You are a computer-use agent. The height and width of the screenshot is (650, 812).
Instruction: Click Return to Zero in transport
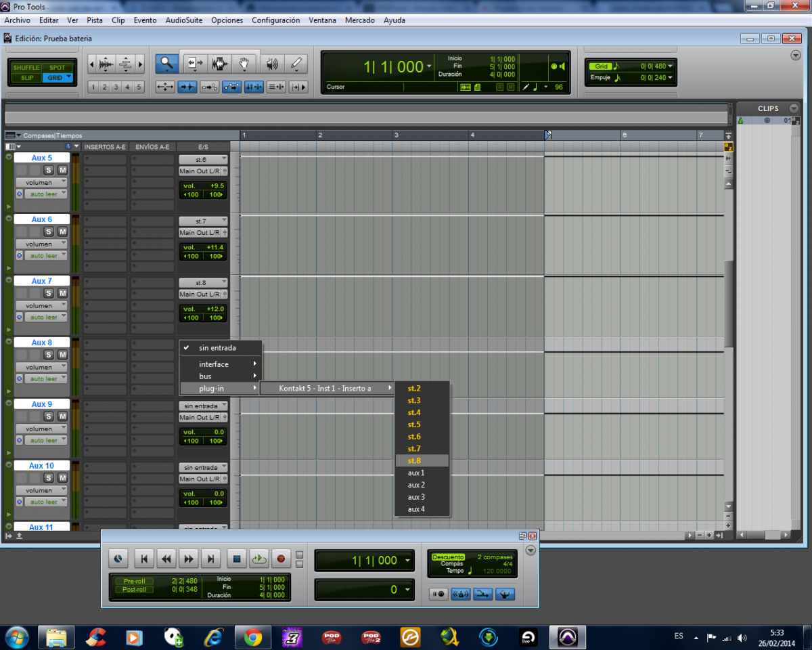click(x=143, y=559)
